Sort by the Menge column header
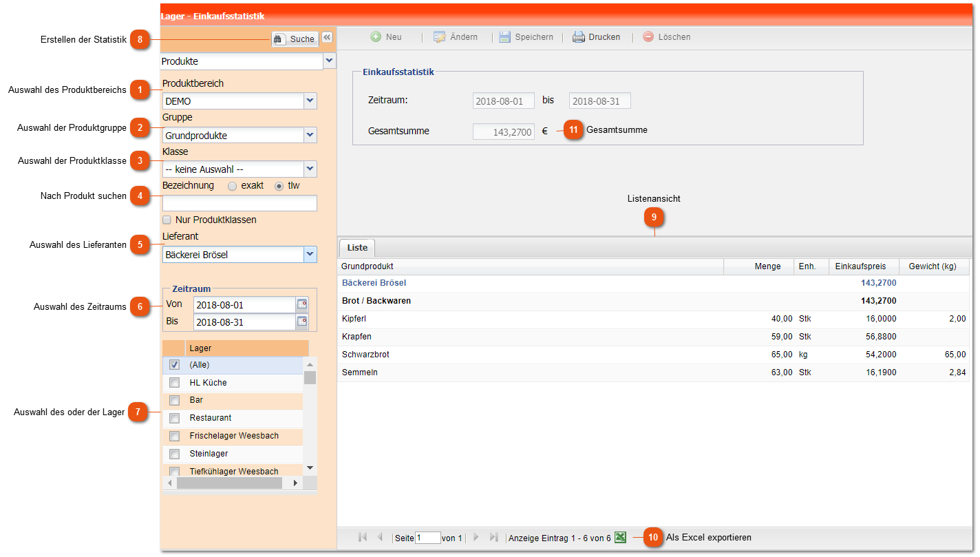The image size is (980, 557). tap(759, 266)
